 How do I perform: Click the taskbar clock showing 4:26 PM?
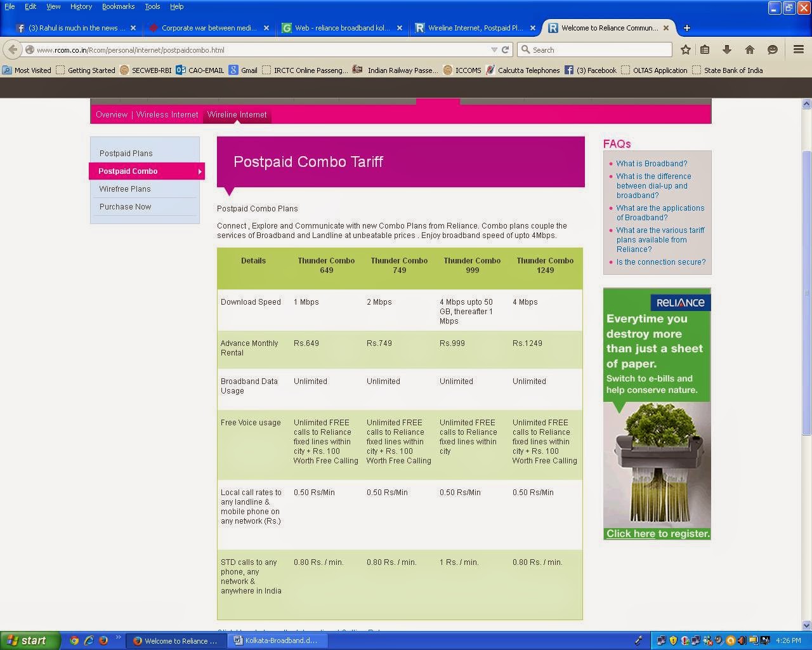788,640
